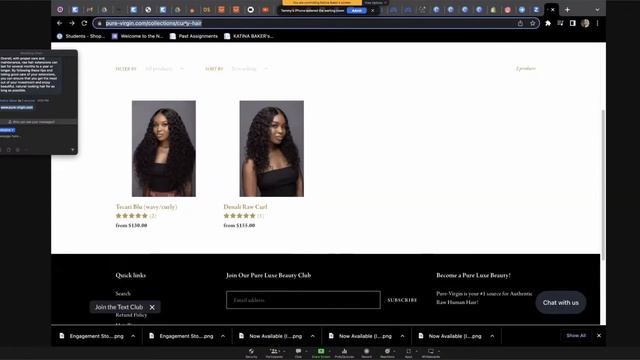Click Admit in waiting room notification
Screen dimensions: 640x360
coord(356,11)
